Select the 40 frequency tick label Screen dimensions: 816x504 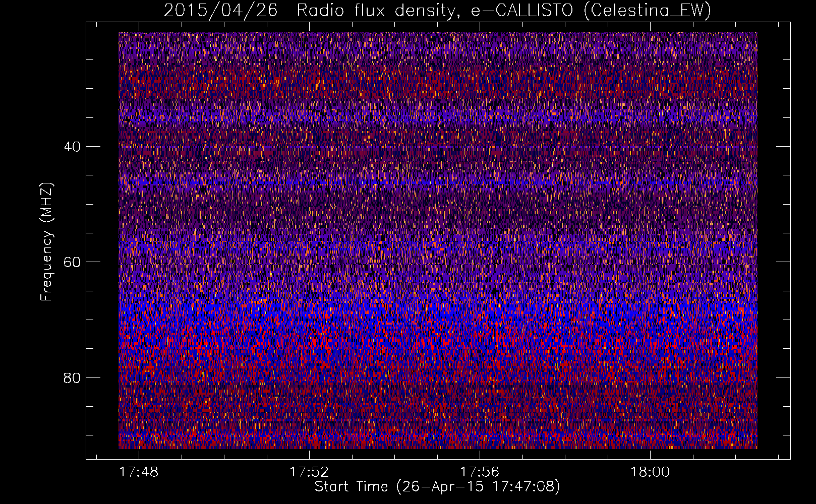72,147
